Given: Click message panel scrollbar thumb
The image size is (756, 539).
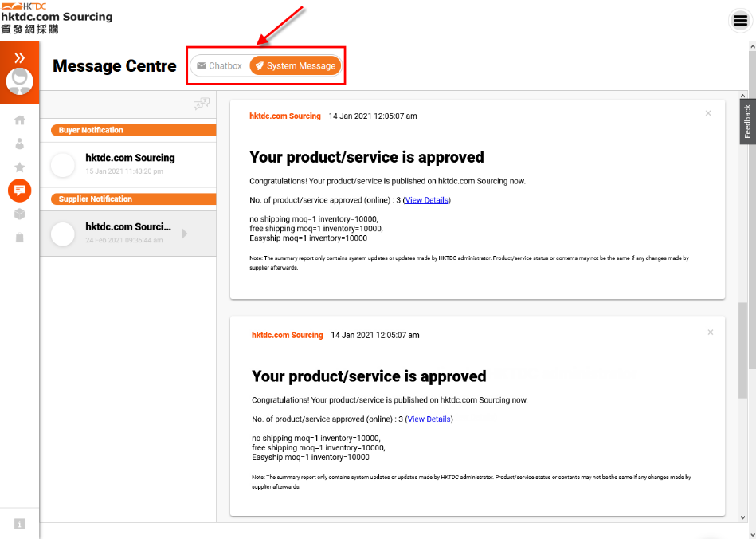Looking at the screenshot, I should click(743, 350).
